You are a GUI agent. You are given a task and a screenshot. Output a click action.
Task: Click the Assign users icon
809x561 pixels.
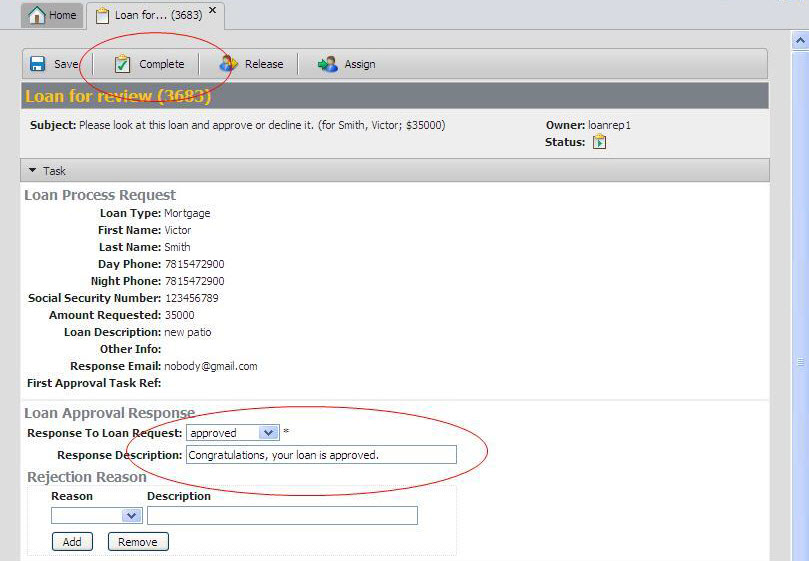point(328,64)
